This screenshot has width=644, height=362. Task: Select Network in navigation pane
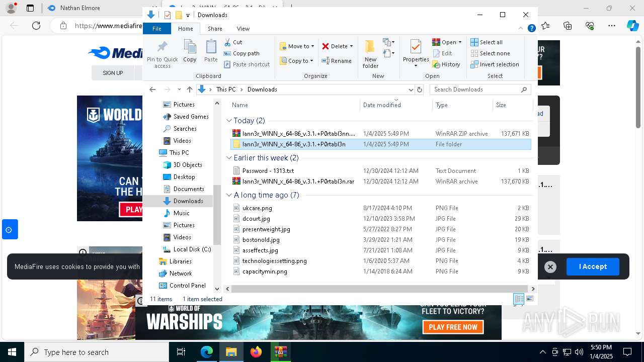[180, 274]
